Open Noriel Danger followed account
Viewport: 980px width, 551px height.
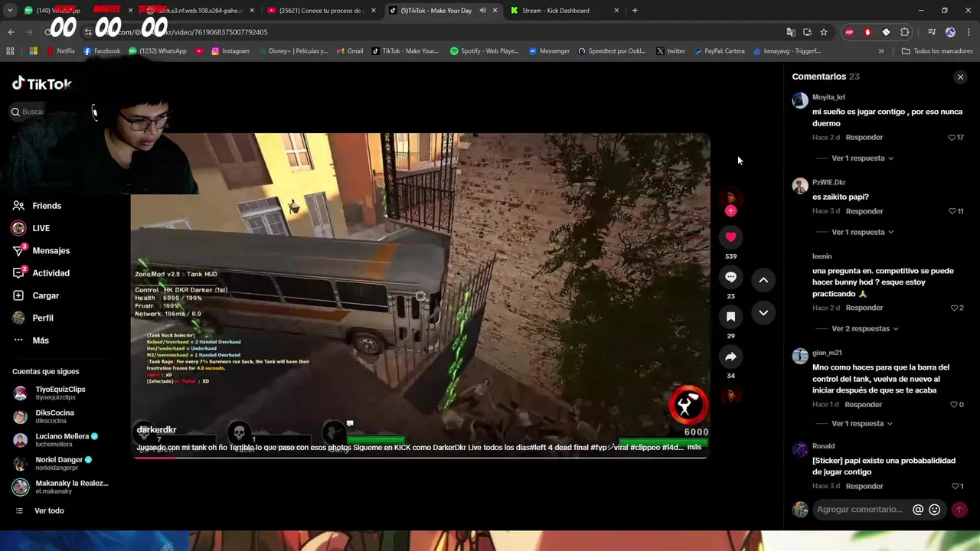pyautogui.click(x=53, y=463)
